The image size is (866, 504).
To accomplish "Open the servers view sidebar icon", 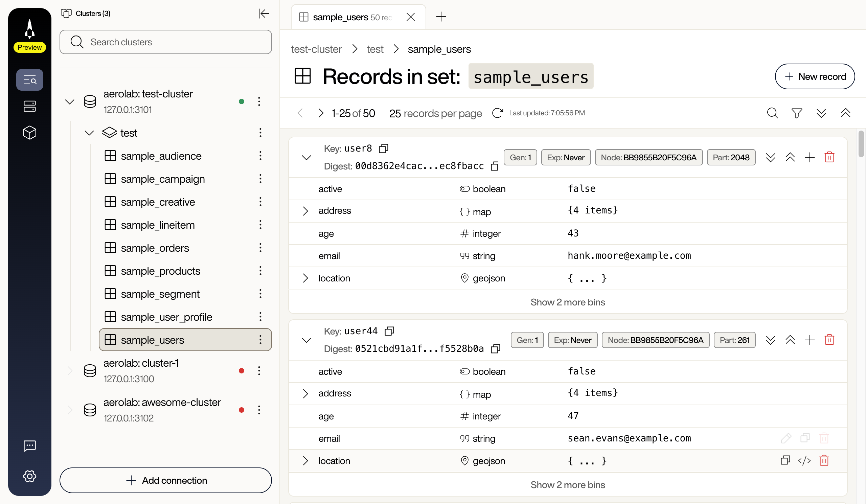I will pos(29,106).
